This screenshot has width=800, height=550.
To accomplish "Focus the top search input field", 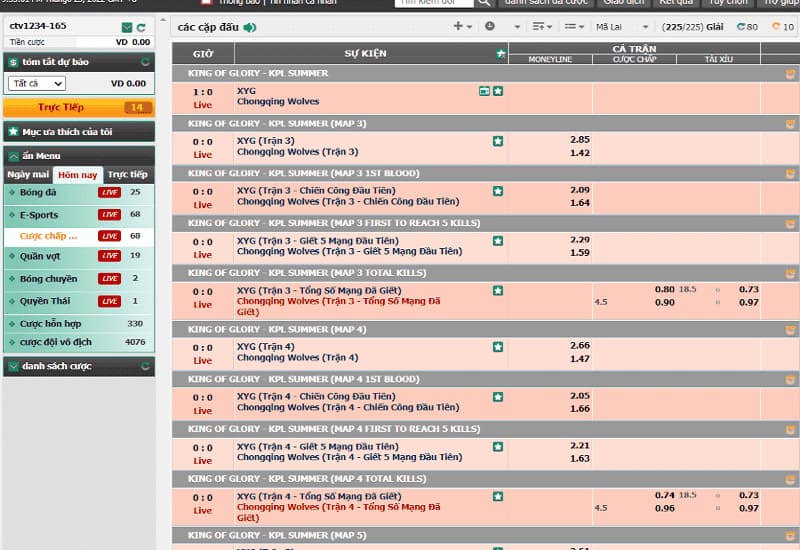I will (x=434, y=3).
